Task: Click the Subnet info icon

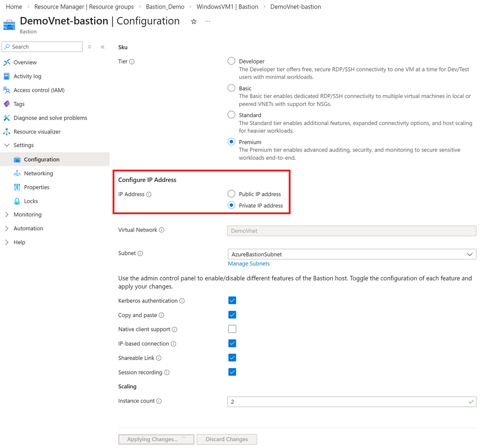Action: [x=140, y=253]
